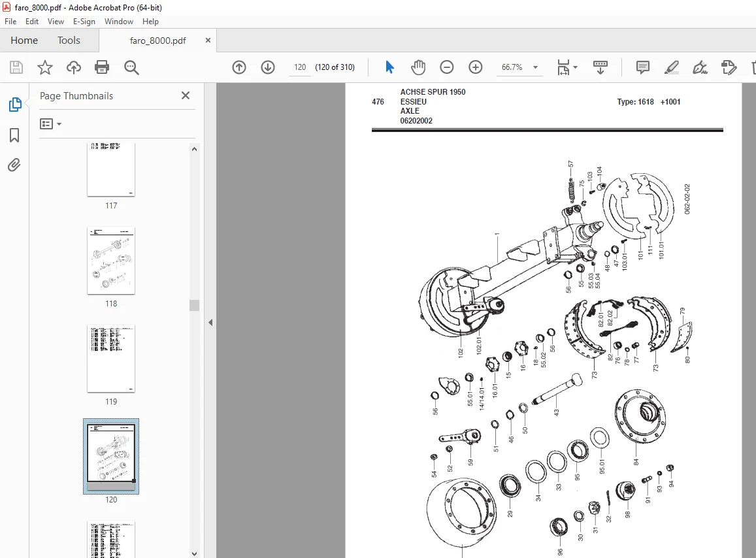
Task: Open the Bookmarks sidebar icon
Action: tap(14, 135)
